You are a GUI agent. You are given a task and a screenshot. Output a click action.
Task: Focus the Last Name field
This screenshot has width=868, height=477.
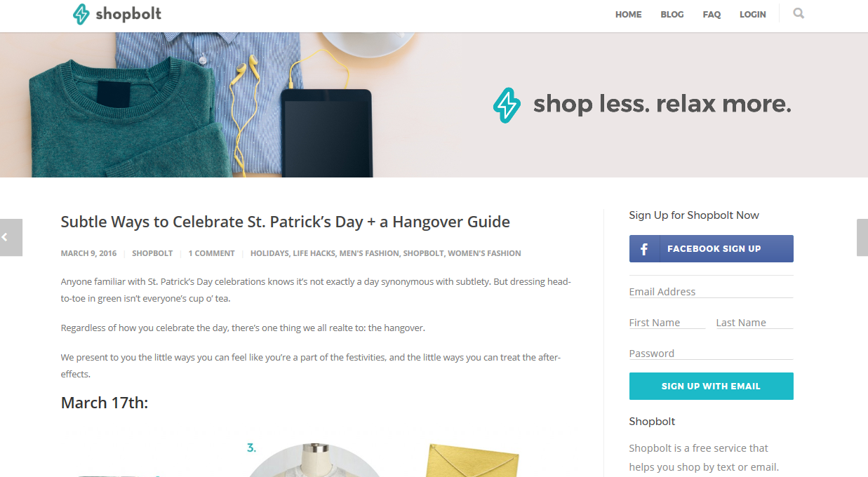point(754,323)
